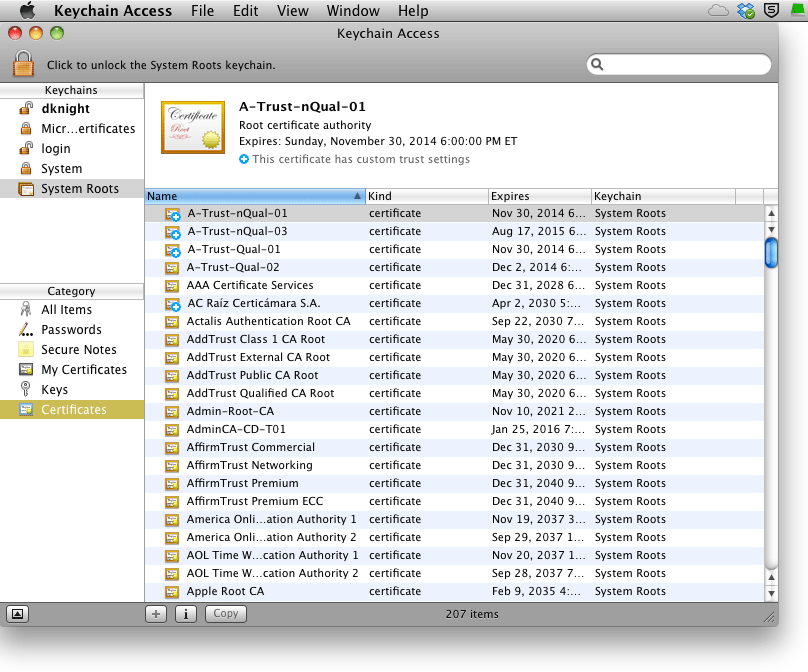The image size is (808, 672).
Task: Select the A-Trust-nQual-01 certificate row
Action: pyautogui.click(x=454, y=213)
